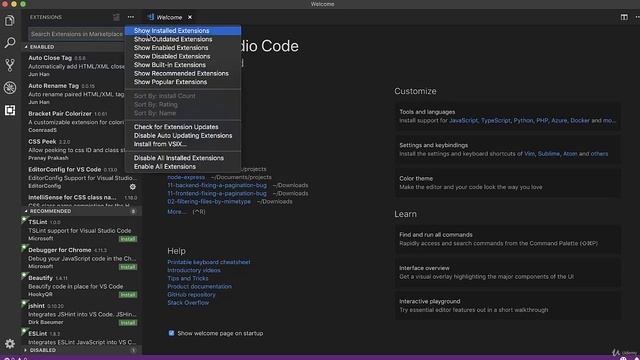Open the Extensions view icon
Viewport: 640px width, 360px height.
[x=10, y=110]
